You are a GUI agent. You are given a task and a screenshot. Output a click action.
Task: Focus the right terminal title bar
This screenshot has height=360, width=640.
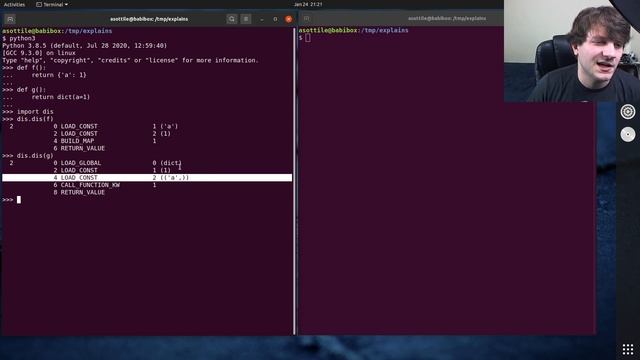click(447, 18)
